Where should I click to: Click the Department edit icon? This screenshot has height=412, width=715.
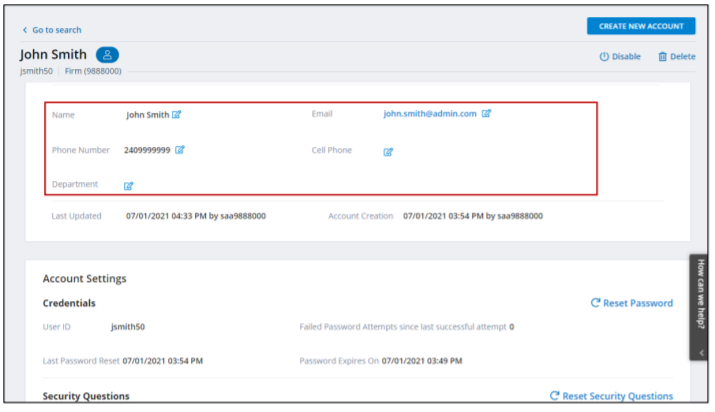[x=128, y=186]
